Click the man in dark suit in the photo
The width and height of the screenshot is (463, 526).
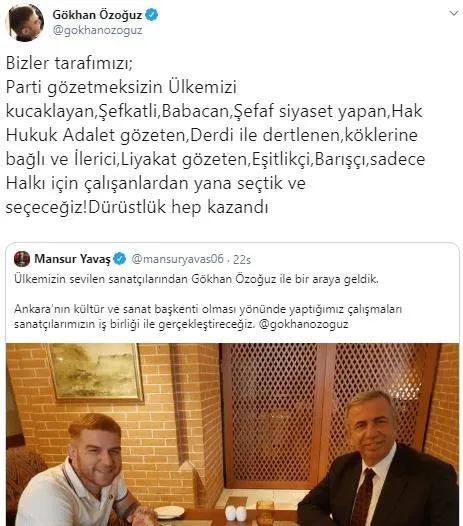377,463
